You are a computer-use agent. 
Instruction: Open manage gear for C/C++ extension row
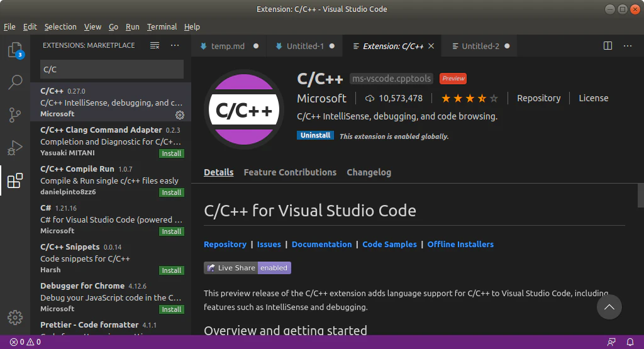[180, 115]
